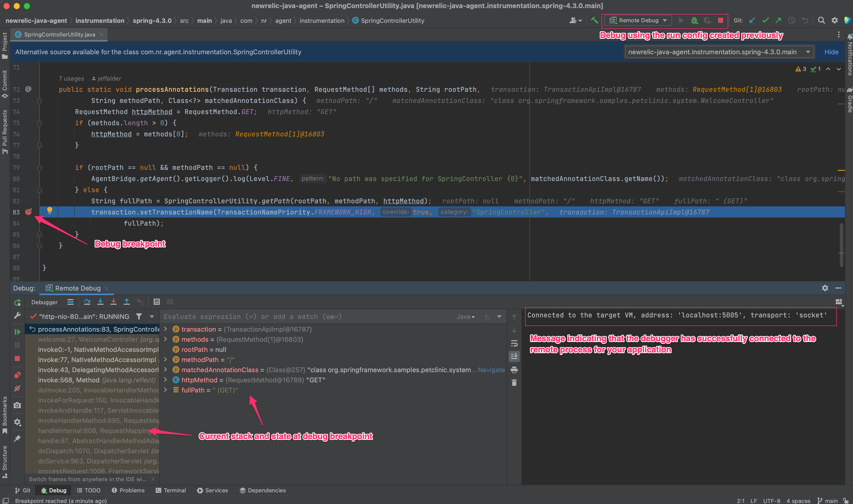This screenshot has width=853, height=504.
Task: Click Step Over in debugger toolbar
Action: pyautogui.click(x=87, y=302)
